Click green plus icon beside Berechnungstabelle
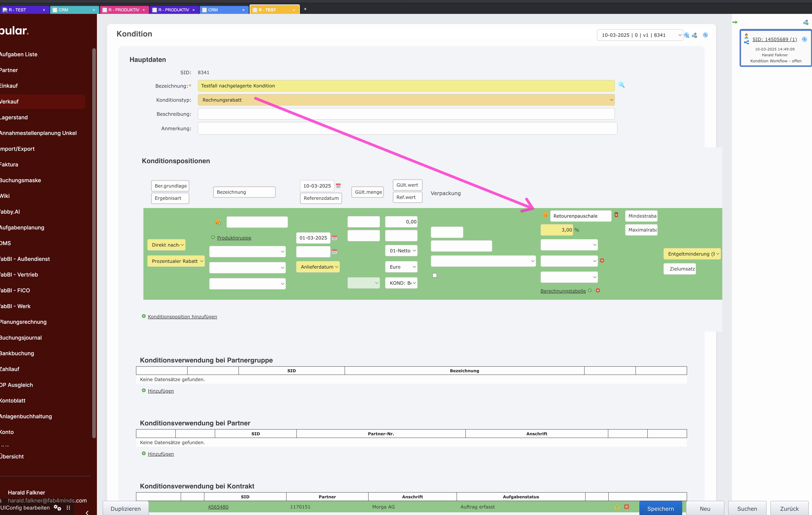 590,291
